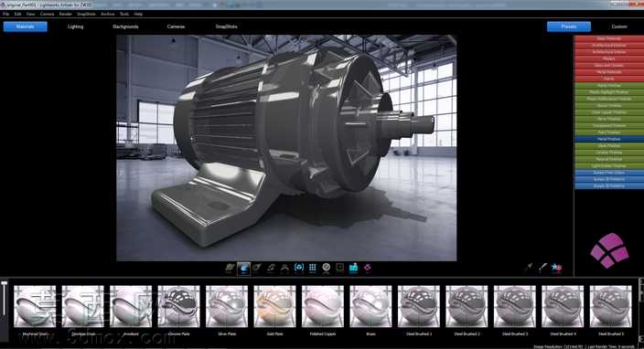Select the Custom button
The height and width of the screenshot is (349, 644).
pyautogui.click(x=619, y=26)
